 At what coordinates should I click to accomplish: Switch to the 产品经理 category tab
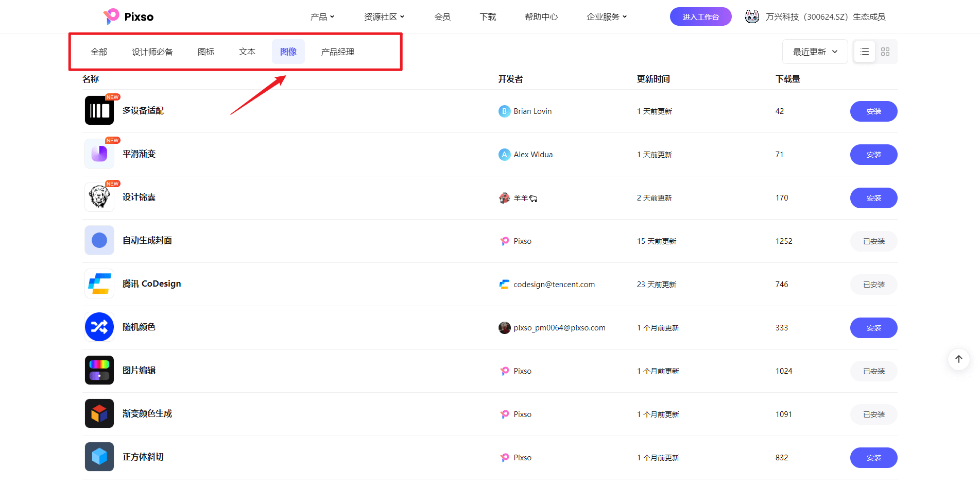click(x=337, y=52)
